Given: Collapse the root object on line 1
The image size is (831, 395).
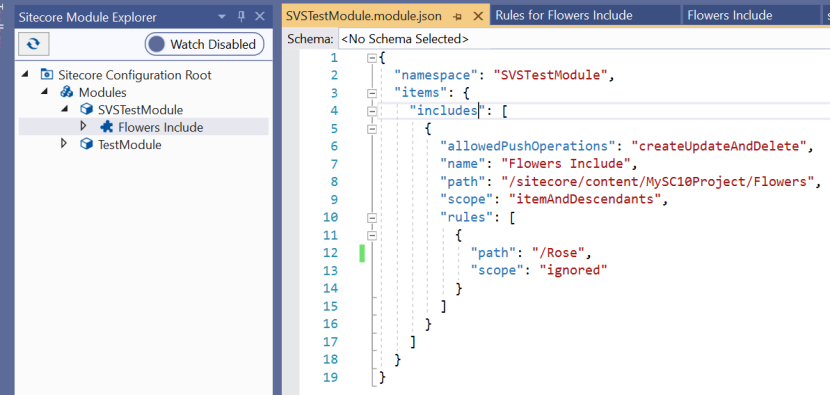Looking at the screenshot, I should pos(372,58).
